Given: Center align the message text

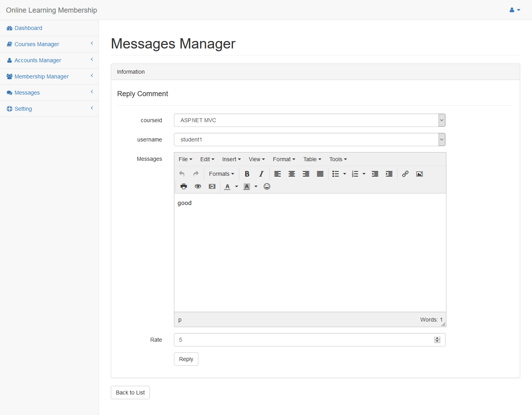Looking at the screenshot, I should 292,174.
